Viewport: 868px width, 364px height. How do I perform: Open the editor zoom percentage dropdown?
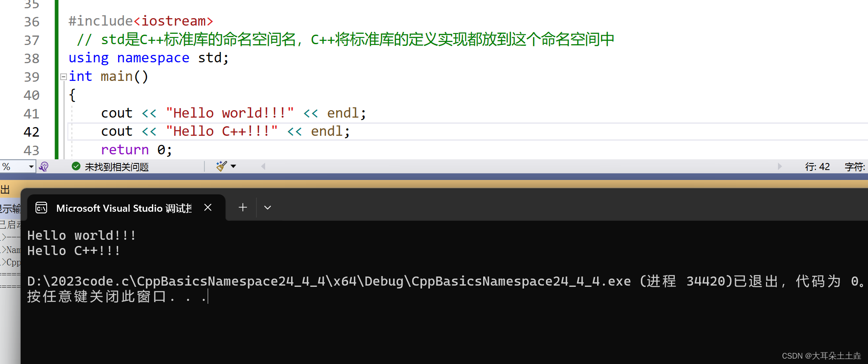click(31, 167)
